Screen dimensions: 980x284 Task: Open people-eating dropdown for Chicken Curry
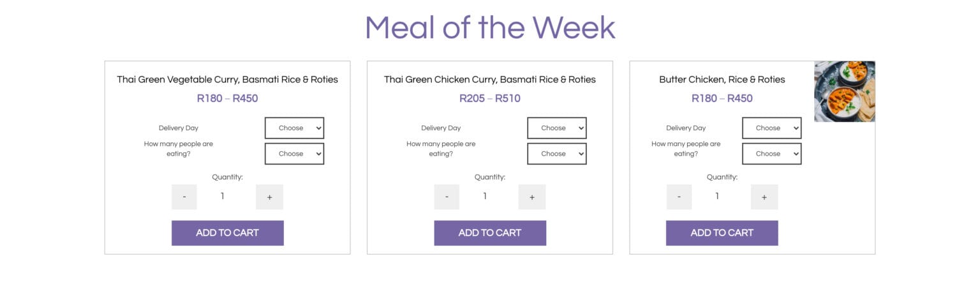[x=557, y=154]
